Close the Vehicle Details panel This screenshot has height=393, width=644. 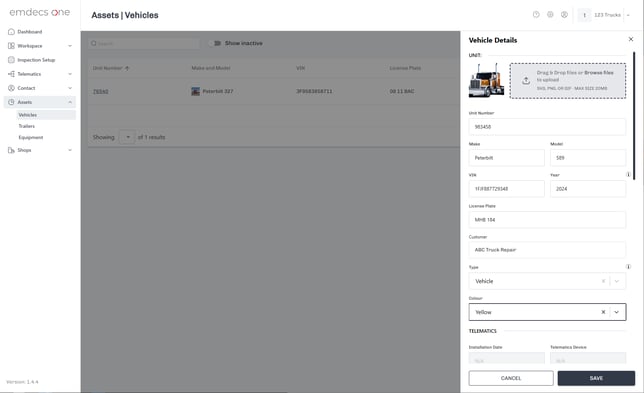(631, 39)
